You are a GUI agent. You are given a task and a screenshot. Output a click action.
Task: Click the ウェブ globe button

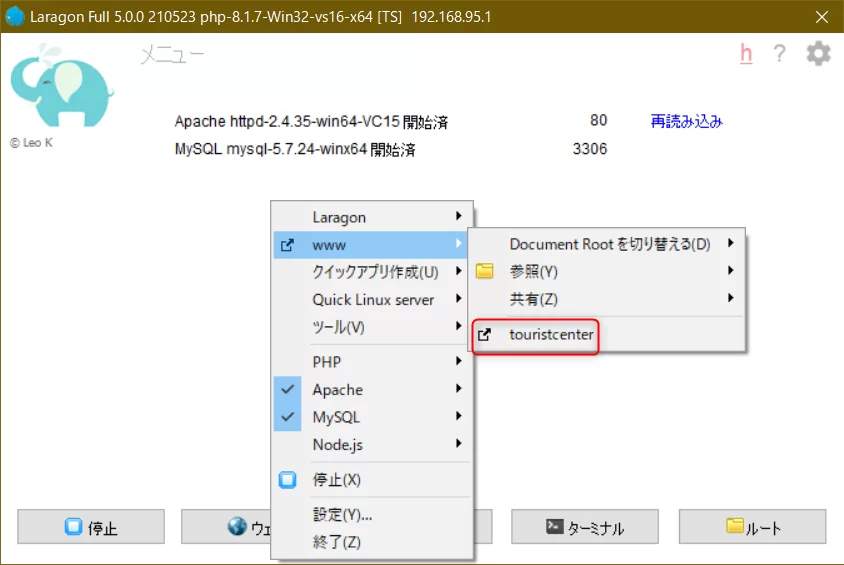pyautogui.click(x=226, y=527)
